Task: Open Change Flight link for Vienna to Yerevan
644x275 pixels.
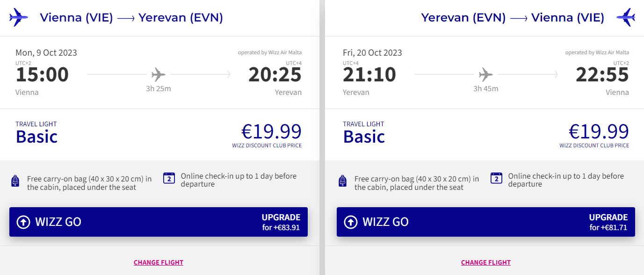Action: (x=159, y=262)
